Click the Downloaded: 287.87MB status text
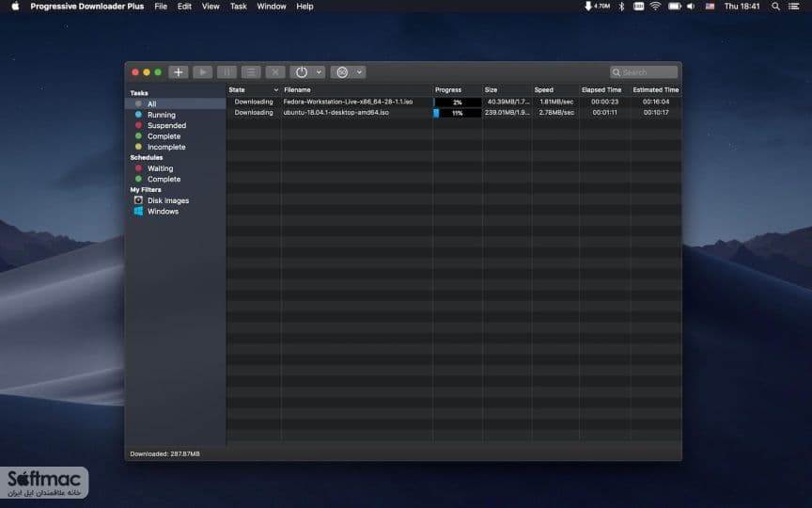 coord(164,453)
